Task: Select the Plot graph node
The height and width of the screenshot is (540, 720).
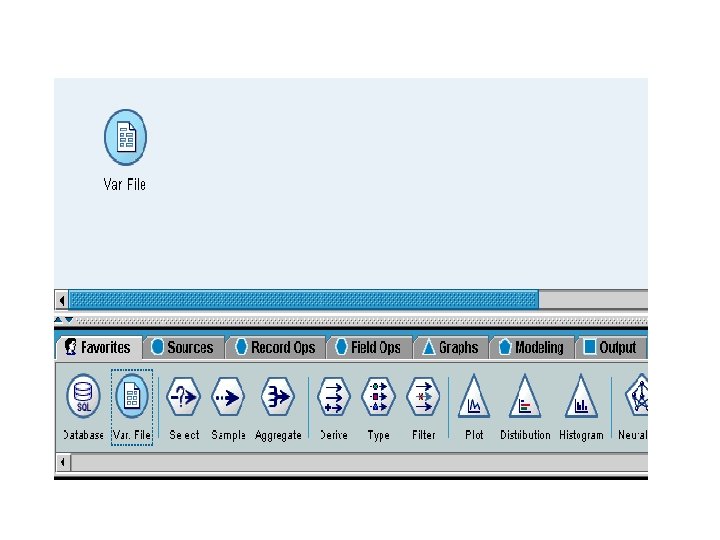Action: [x=474, y=397]
